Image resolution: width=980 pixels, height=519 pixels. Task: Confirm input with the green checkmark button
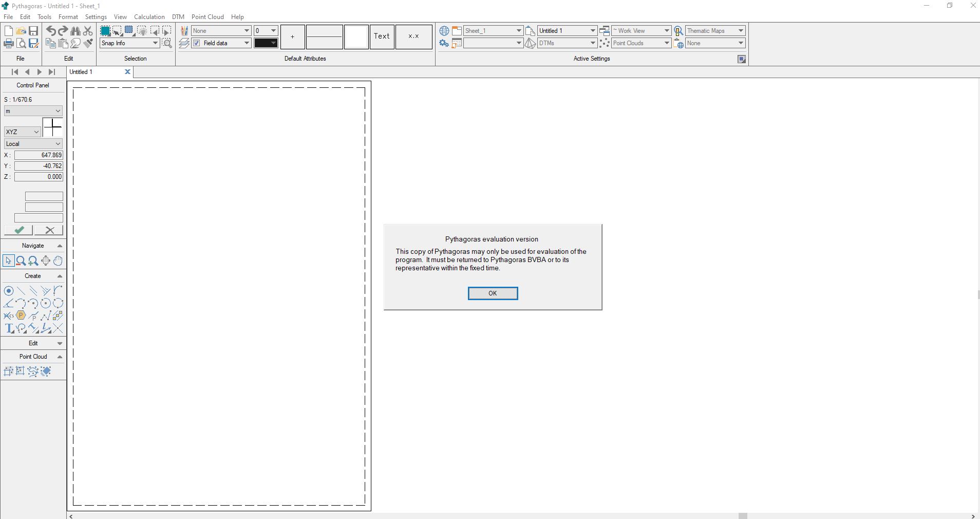coord(19,230)
